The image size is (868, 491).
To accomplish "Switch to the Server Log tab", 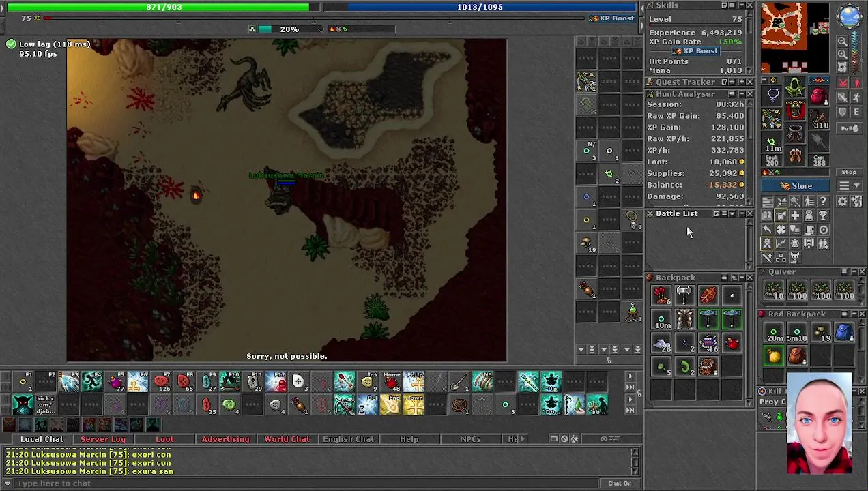I will coord(103,439).
